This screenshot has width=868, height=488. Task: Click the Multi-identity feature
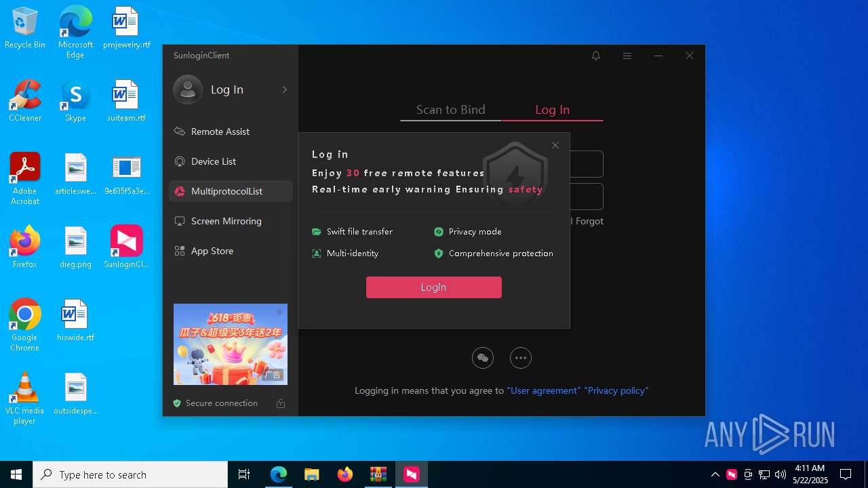tap(345, 253)
